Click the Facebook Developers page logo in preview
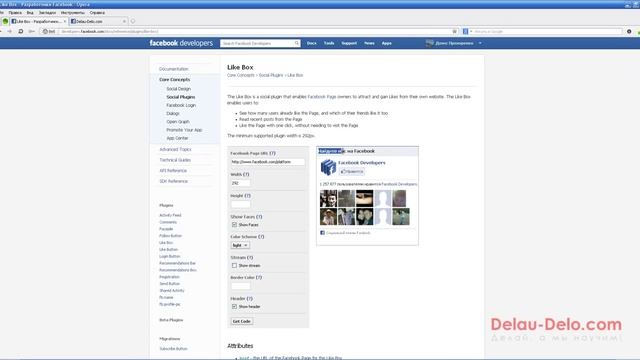 [x=328, y=167]
